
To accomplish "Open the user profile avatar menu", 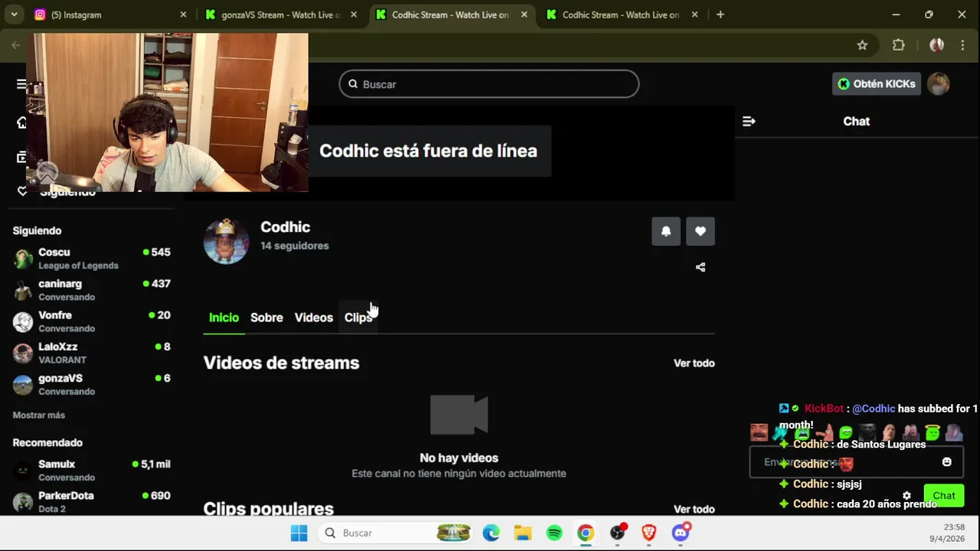I will point(939,84).
